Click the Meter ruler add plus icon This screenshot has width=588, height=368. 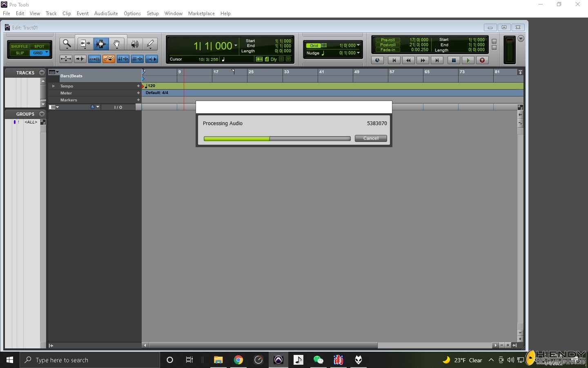click(x=138, y=93)
